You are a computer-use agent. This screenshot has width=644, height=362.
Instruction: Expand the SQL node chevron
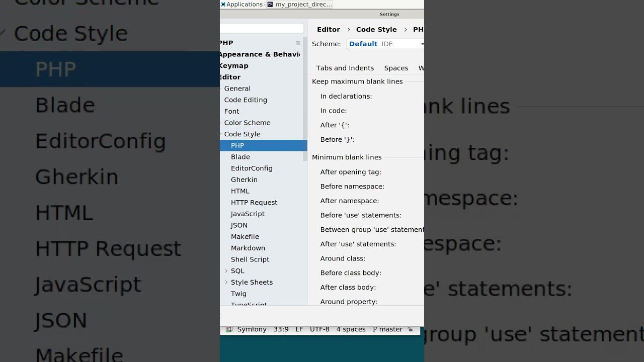pyautogui.click(x=226, y=271)
